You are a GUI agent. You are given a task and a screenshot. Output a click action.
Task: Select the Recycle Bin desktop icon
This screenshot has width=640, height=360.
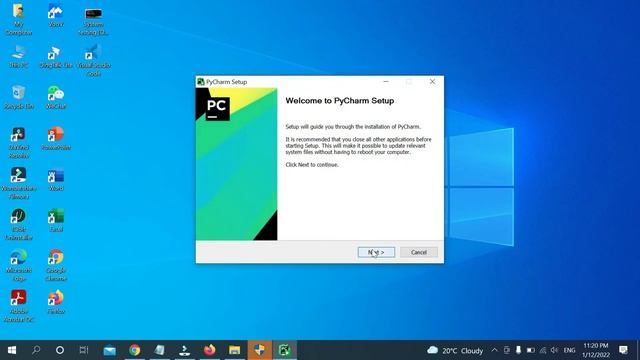(x=18, y=98)
